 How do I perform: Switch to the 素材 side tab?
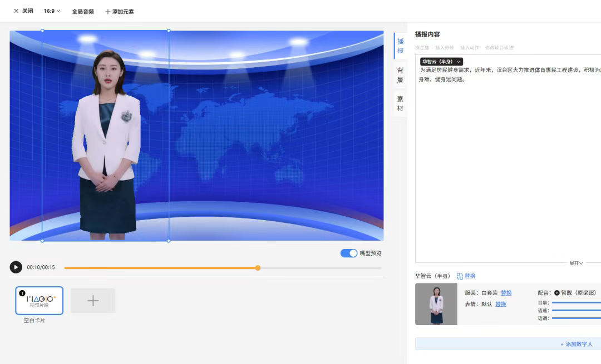[x=400, y=103]
